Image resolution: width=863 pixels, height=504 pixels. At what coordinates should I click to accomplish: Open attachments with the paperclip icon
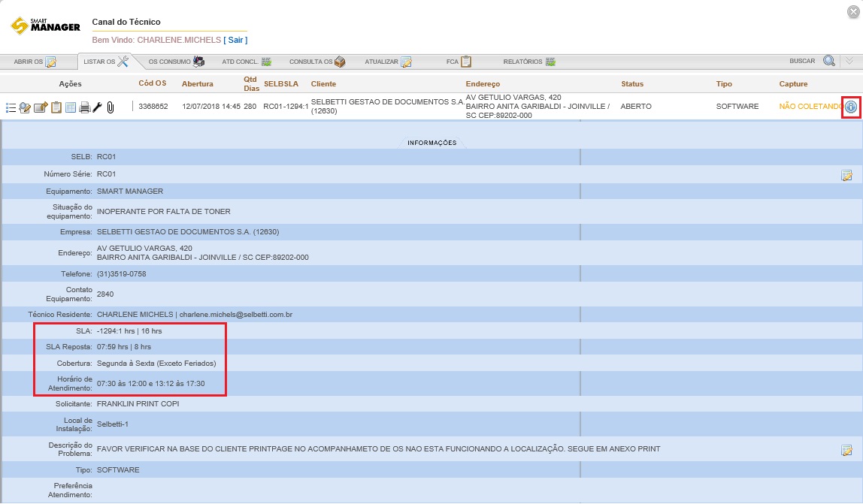[x=111, y=107]
